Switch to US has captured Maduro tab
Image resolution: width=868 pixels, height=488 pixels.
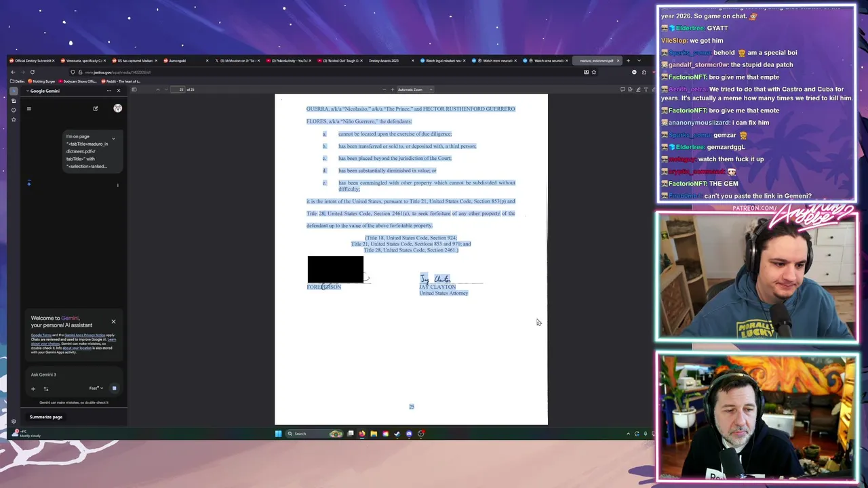tap(134, 60)
